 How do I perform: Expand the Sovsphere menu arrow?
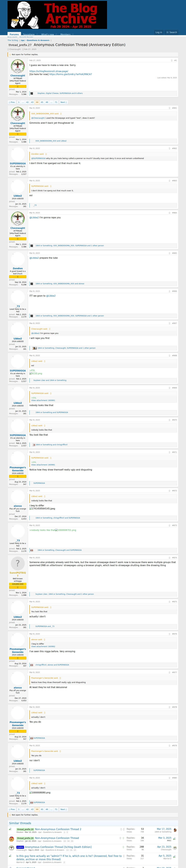click(37, 34)
